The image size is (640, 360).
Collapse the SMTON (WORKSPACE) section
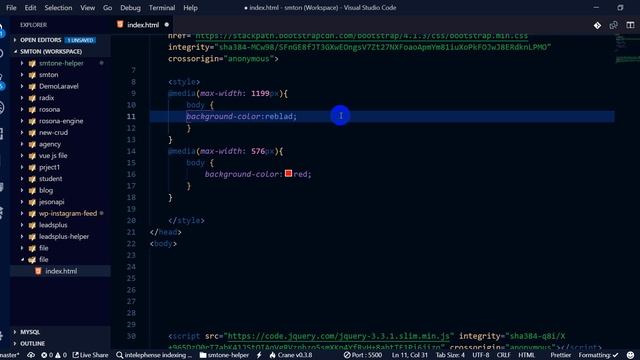(15, 51)
